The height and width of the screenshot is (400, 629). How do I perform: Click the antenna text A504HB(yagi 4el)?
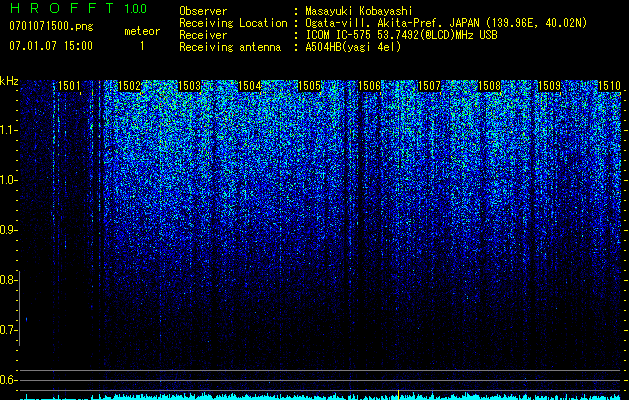coord(353,47)
